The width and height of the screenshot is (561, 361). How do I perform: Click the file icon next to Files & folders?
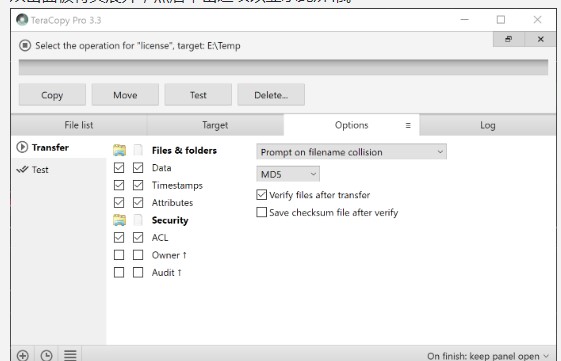tap(138, 150)
